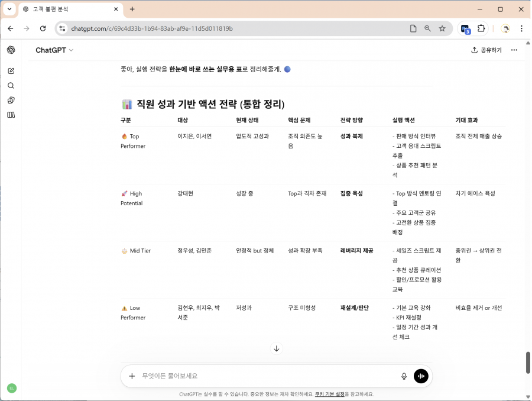
Task: Start a new chat with pencil icon
Action: coord(11,71)
